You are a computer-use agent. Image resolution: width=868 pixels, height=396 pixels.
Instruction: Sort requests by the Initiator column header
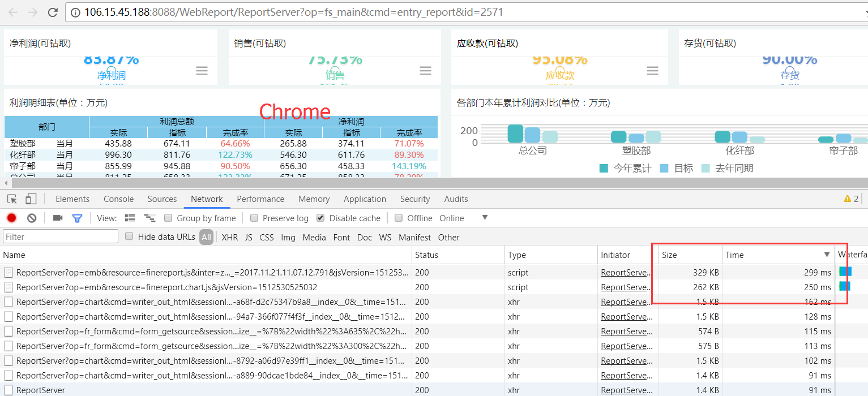[x=628, y=255]
